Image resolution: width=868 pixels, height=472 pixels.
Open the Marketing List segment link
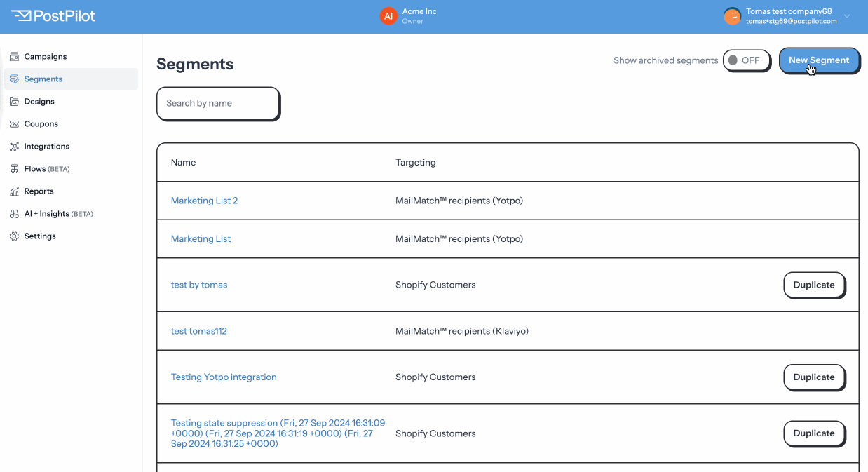click(x=201, y=239)
